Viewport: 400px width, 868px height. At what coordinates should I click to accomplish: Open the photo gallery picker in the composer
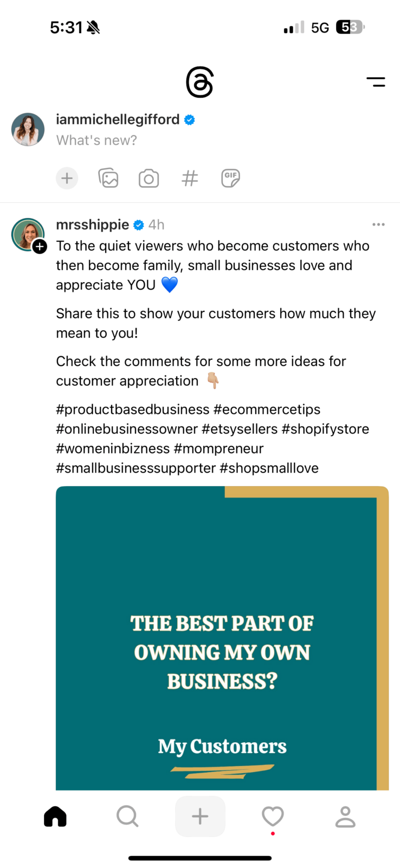point(108,178)
